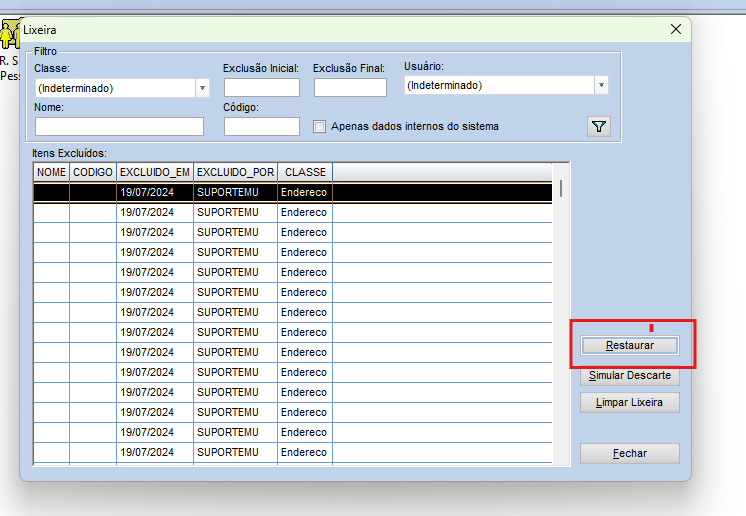Click the yellow person icon at top-left
Screen dimensions: 746x516
click(9, 35)
